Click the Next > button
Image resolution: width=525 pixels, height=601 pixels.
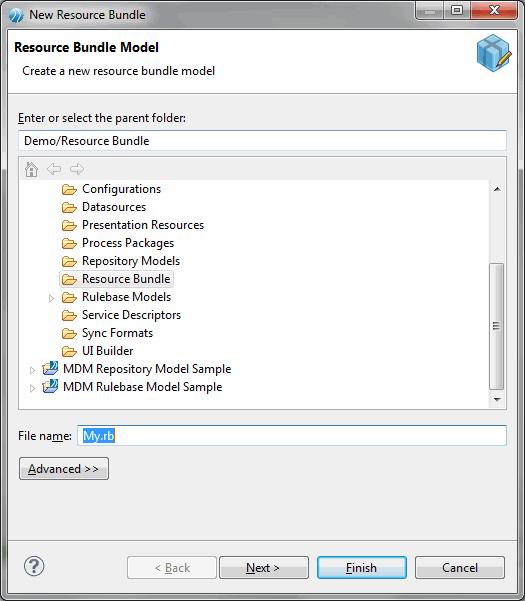coord(264,568)
